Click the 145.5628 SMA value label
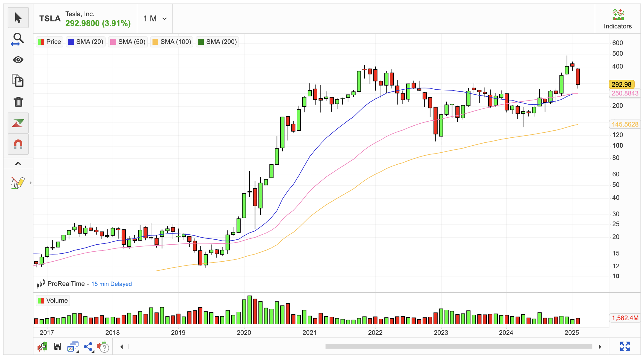This screenshot has height=358, width=644. 625,124
